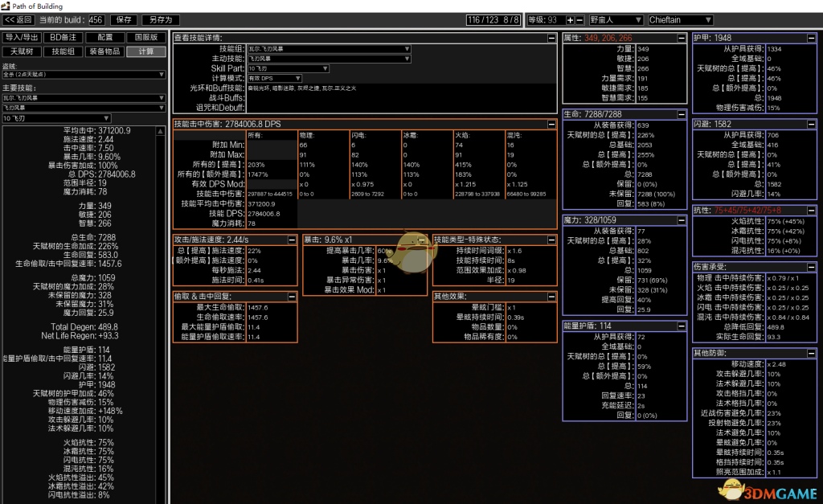Screen dimensions: 823x504
Task: Click the 火焰抗性 75% (+45%) row in 抗性 panel
Action: point(755,221)
